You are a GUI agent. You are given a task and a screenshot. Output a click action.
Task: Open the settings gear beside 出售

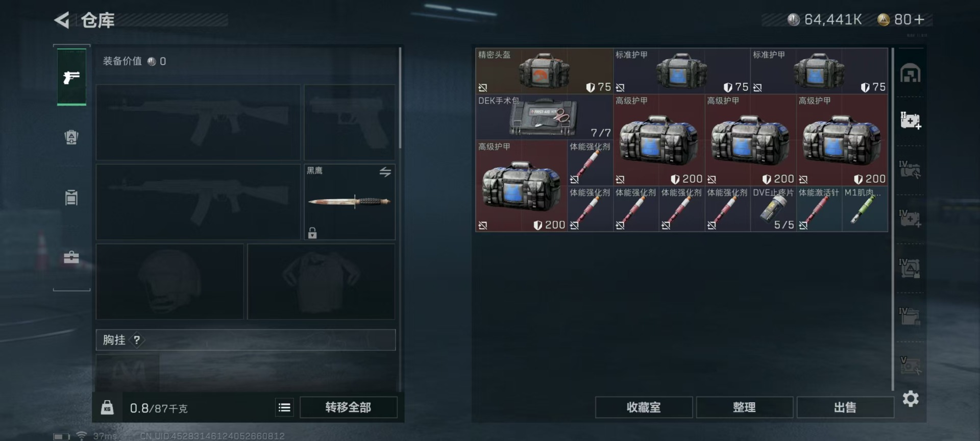coord(911,399)
